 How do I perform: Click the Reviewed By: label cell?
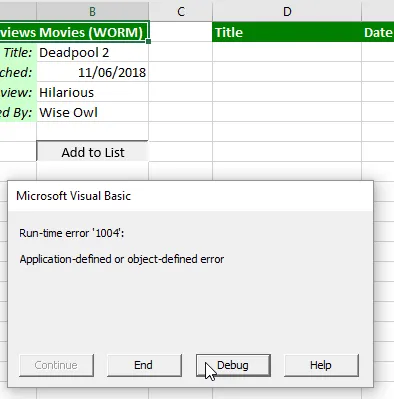click(x=18, y=112)
